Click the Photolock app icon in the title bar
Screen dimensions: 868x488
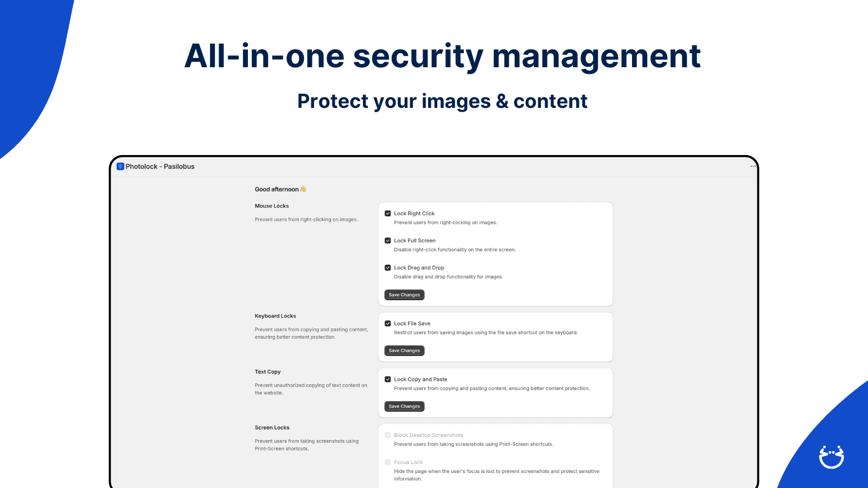(120, 166)
